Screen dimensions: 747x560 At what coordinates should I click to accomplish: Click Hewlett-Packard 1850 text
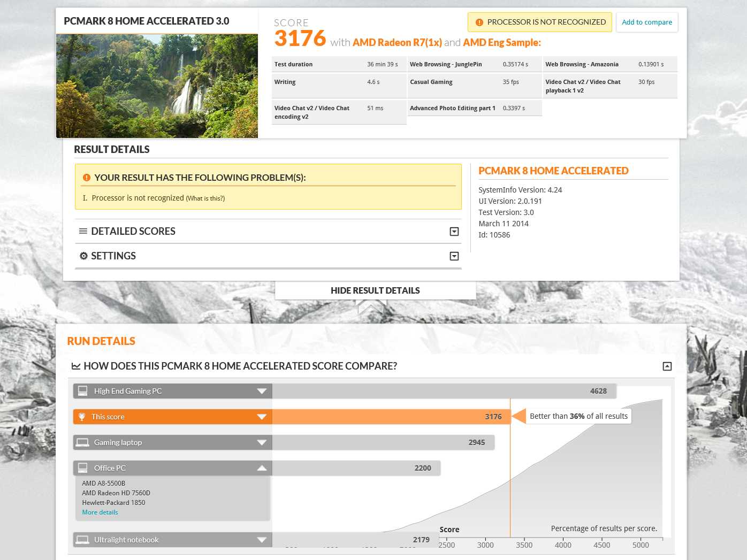113,503
